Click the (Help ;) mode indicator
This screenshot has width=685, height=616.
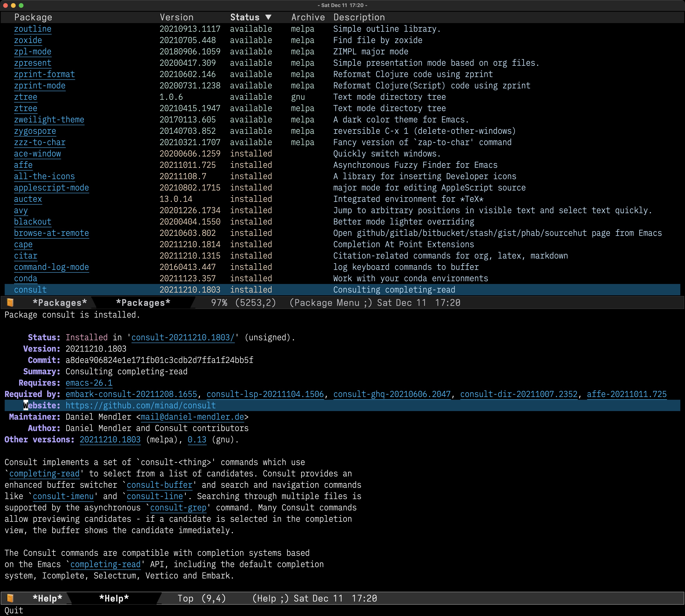pos(270,598)
